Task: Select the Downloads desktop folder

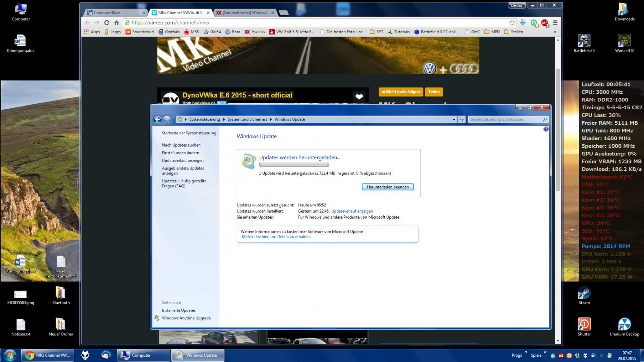Action: (625, 12)
